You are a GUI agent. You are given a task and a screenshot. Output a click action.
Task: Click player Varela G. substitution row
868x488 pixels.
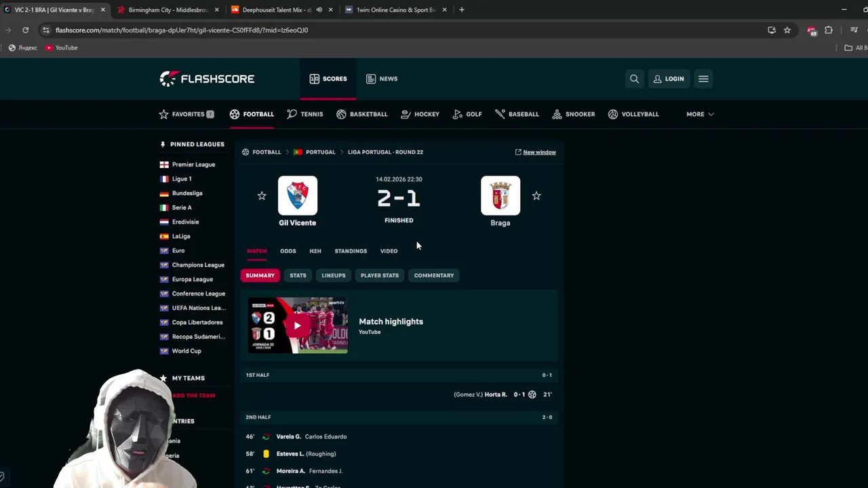[x=399, y=436]
